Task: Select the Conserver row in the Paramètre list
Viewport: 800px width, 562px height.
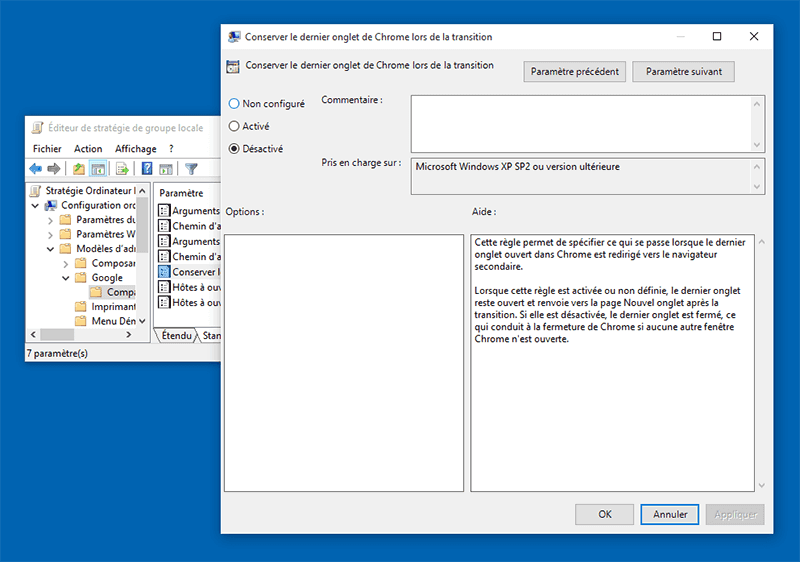Action: tap(189, 272)
